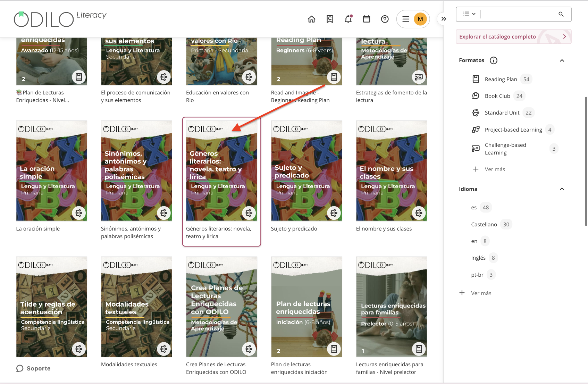Open the hamburger user menu

(x=406, y=19)
